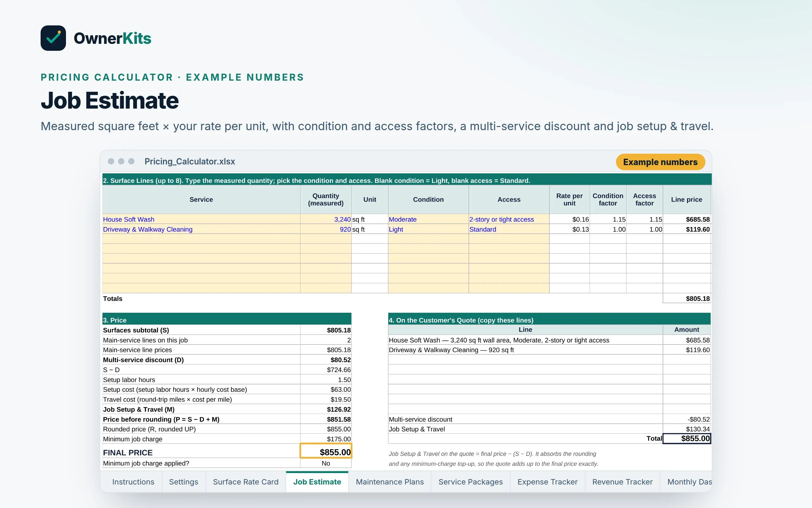Viewport: 812px width, 508px height.
Task: Select the $119.60 line price in Surface Lines
Action: coord(686,229)
